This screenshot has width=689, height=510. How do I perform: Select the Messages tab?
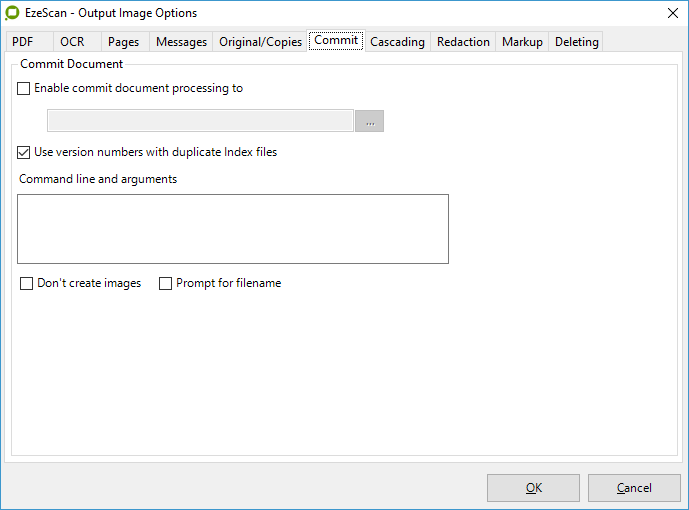(x=181, y=42)
